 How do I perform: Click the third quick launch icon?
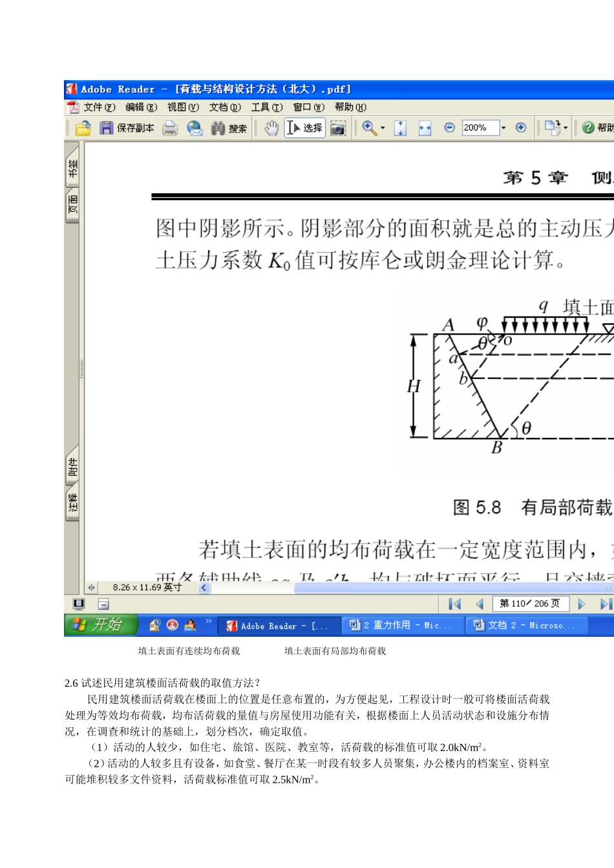[190, 625]
